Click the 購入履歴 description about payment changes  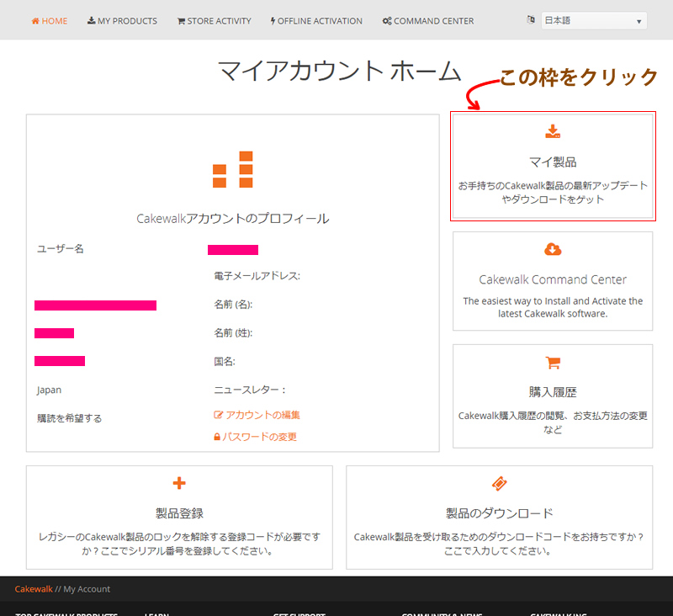pyautogui.click(x=553, y=422)
